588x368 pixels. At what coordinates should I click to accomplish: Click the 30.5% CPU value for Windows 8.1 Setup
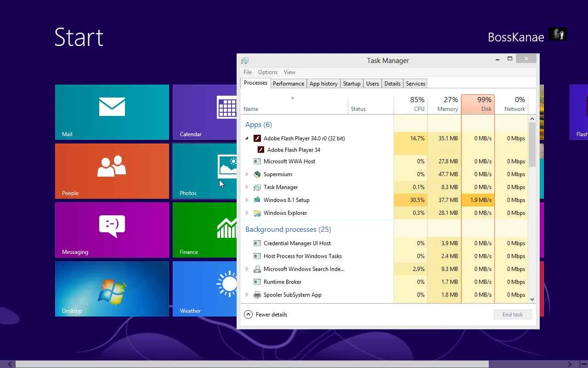click(x=417, y=200)
